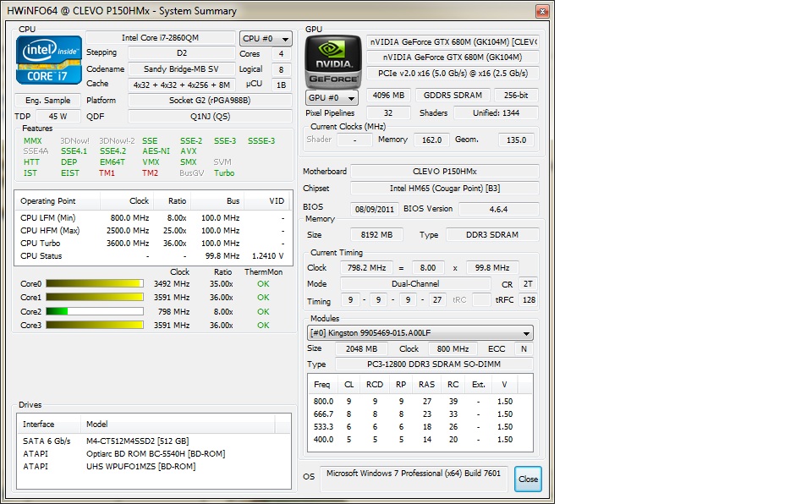812x504 pixels.
Task: Click the Q1NJ (QS) QDF field
Action: point(210,117)
